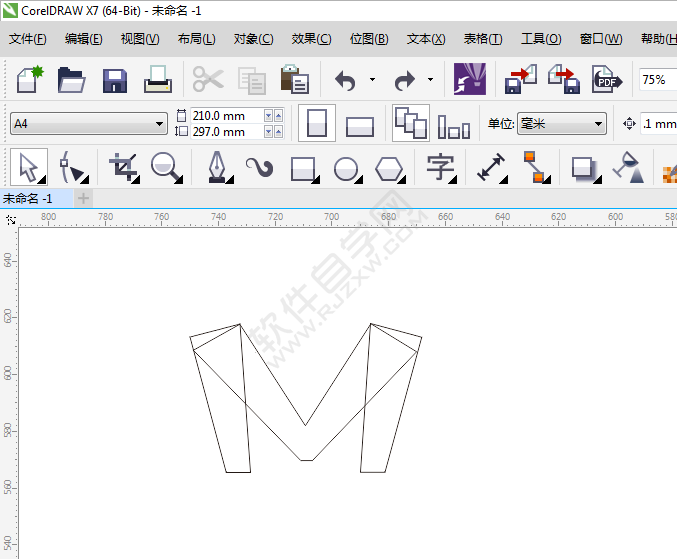
Task: Select the Pick (arrow) tool
Action: (28, 167)
